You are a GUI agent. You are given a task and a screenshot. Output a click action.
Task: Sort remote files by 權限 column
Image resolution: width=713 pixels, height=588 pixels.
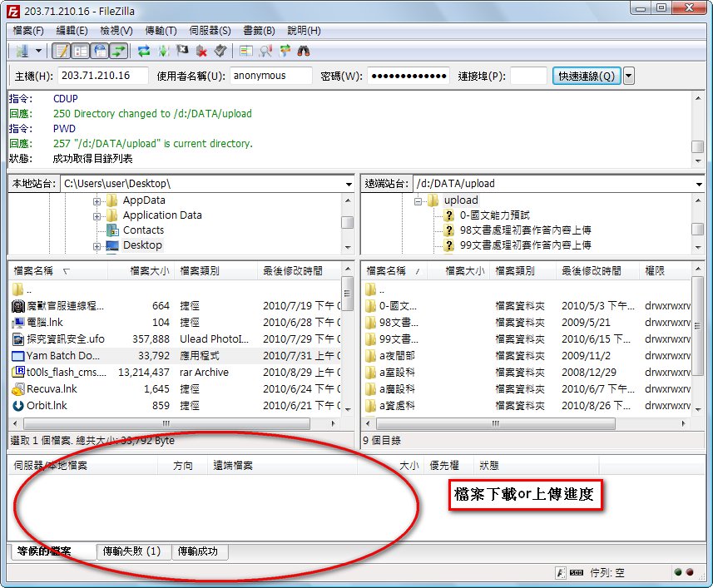coord(665,271)
